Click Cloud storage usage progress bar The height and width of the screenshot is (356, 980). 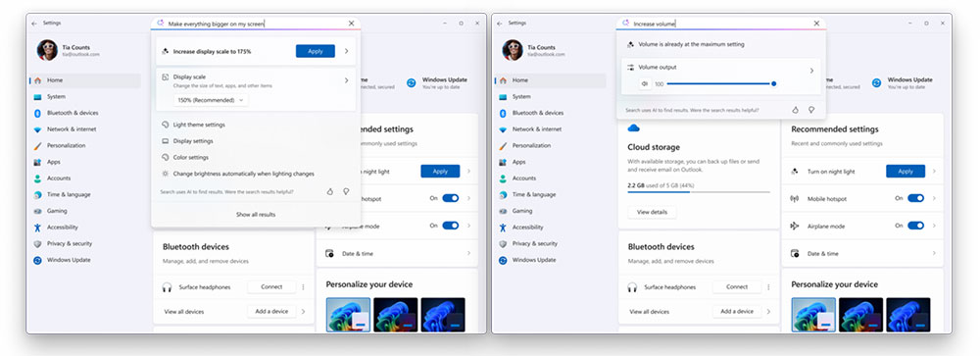click(699, 192)
